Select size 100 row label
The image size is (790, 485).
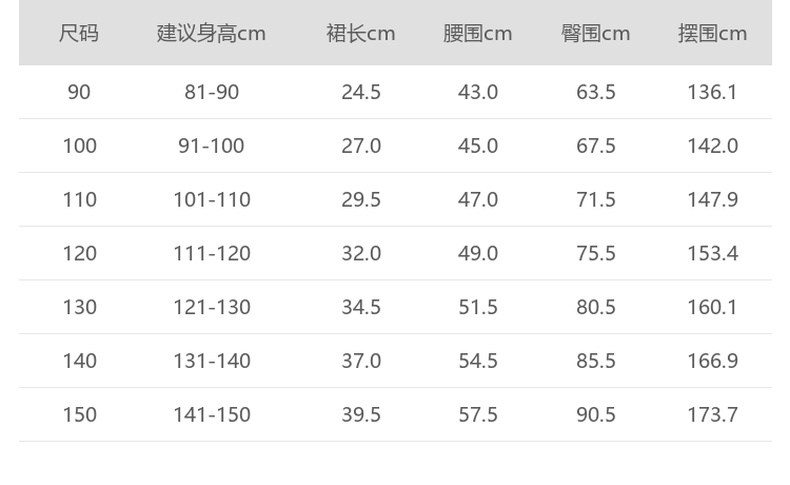point(79,146)
